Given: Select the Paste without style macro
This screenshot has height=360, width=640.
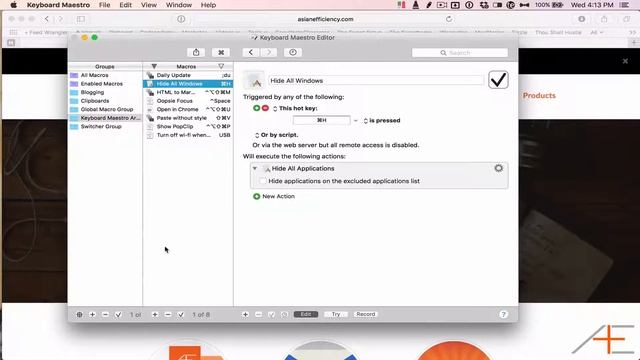Looking at the screenshot, I should click(x=188, y=118).
